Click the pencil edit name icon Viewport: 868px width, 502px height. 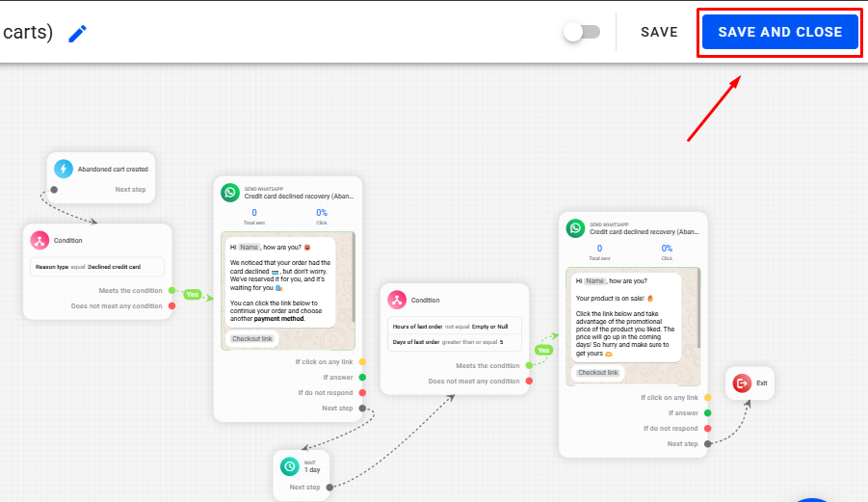78,34
